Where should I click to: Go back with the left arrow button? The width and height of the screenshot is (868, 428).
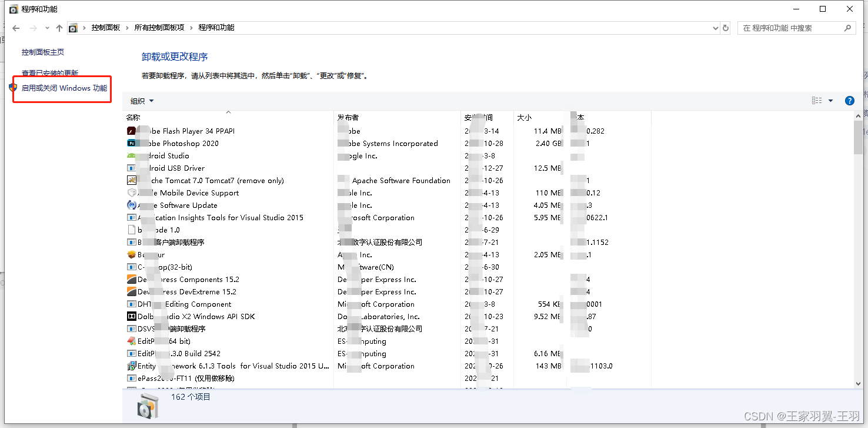tap(16, 28)
